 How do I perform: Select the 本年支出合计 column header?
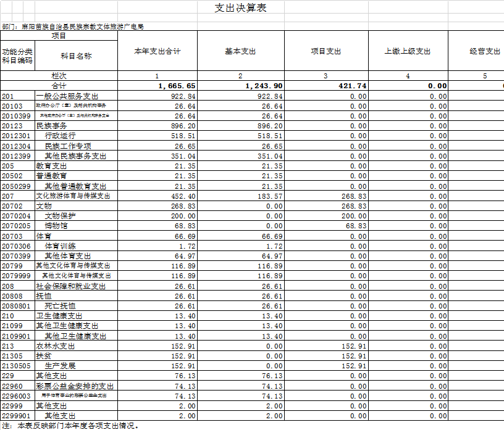click(x=157, y=51)
